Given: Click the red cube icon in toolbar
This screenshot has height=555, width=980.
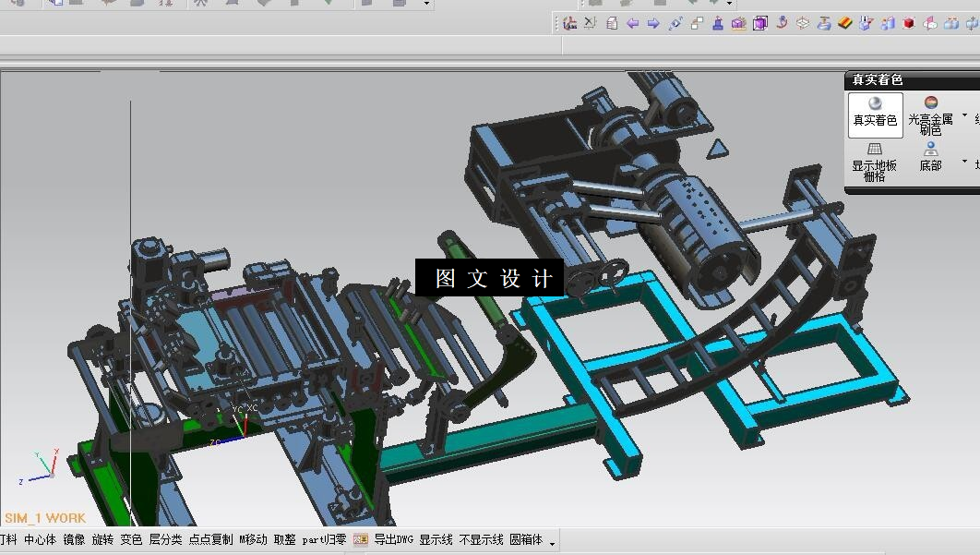Looking at the screenshot, I should tap(909, 24).
